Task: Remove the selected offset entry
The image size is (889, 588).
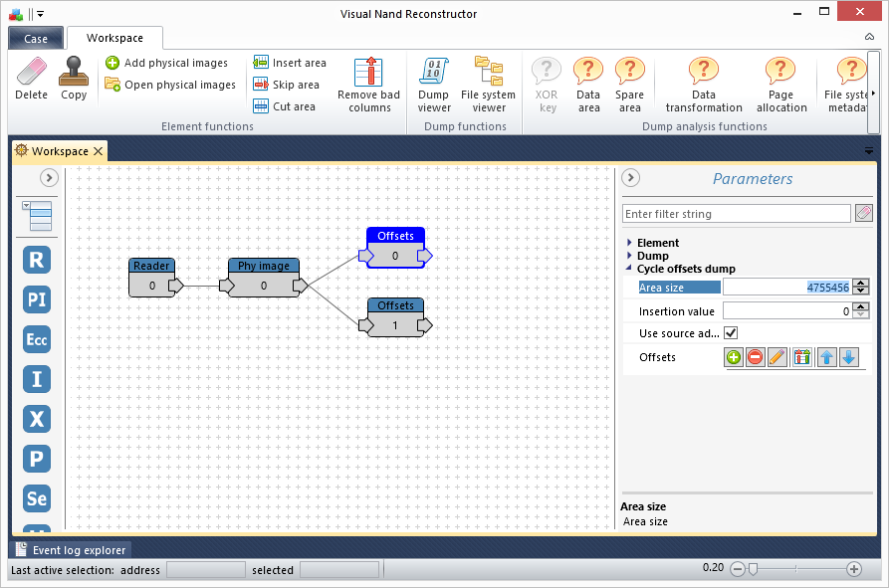Action: point(756,357)
